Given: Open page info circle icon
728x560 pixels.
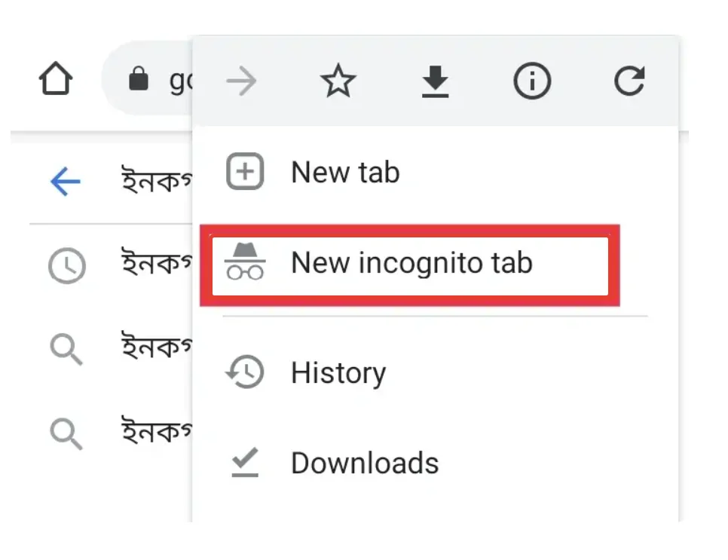Looking at the screenshot, I should pos(532,81).
